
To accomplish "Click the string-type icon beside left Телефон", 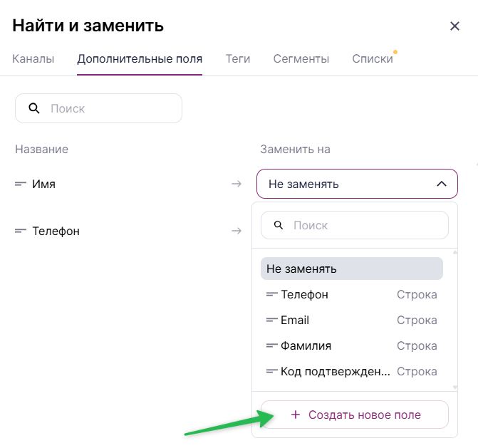I will (21, 231).
